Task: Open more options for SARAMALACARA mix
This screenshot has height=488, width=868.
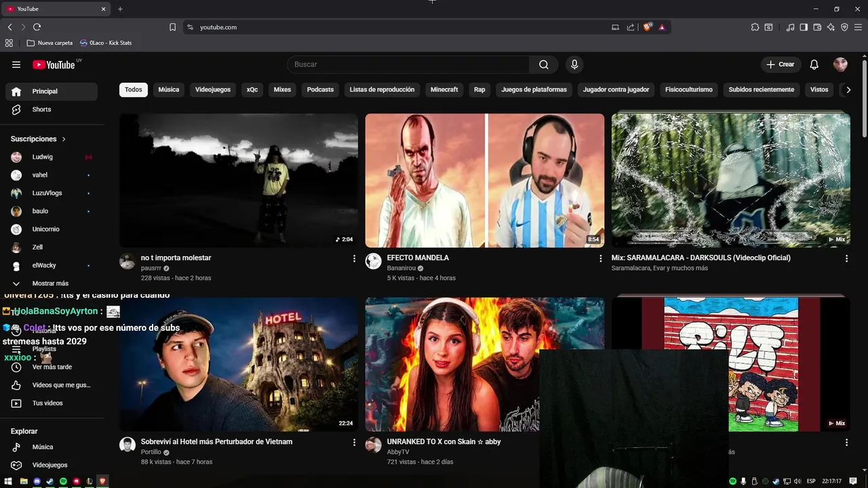Action: pos(846,258)
